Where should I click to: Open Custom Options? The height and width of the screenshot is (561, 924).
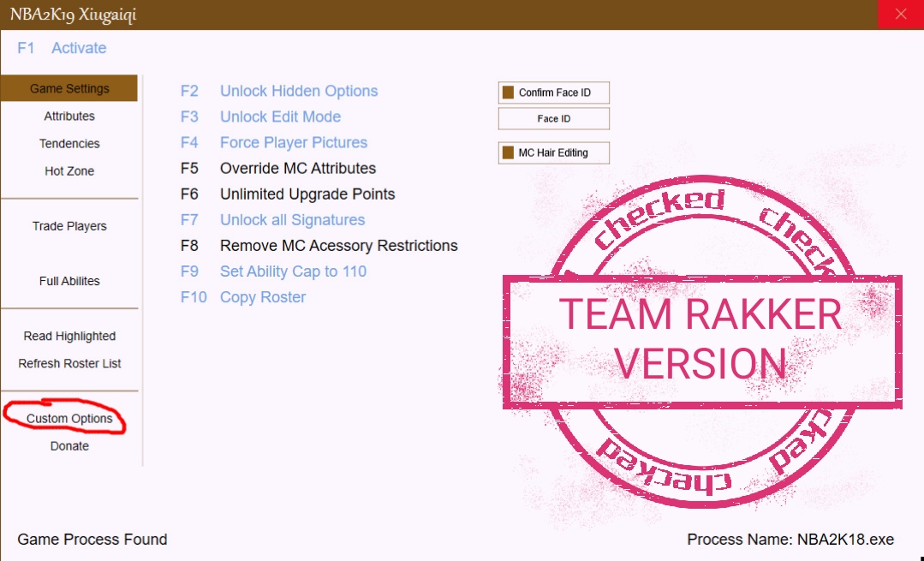pos(69,418)
